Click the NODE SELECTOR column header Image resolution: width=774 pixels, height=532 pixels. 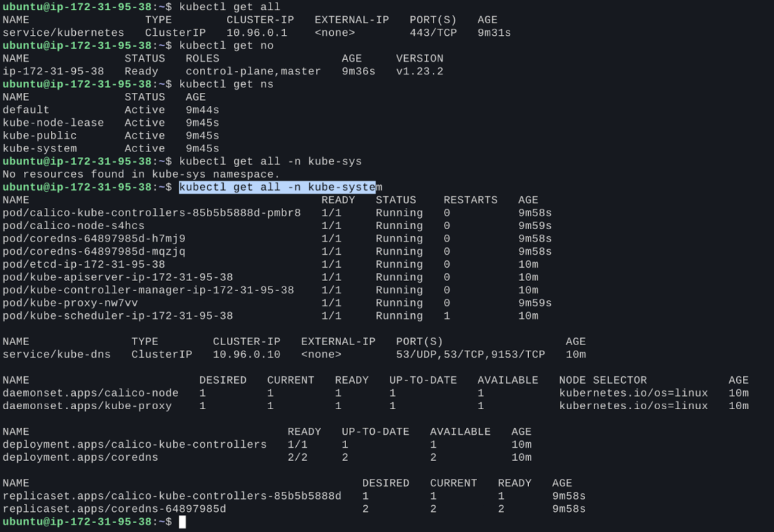(x=603, y=380)
